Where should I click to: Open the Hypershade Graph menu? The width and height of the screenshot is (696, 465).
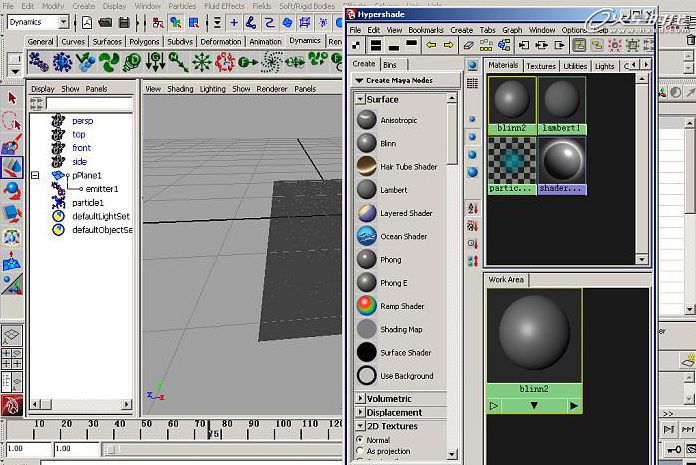pos(512,30)
